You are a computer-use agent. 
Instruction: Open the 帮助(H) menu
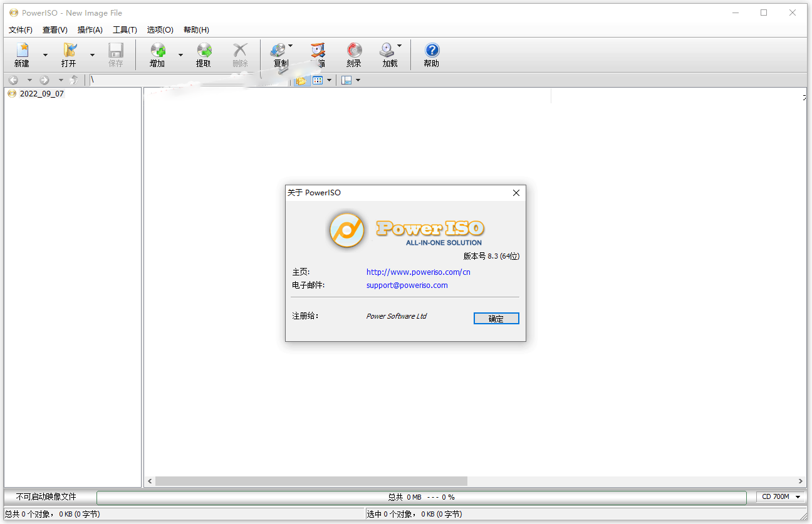tap(196, 30)
